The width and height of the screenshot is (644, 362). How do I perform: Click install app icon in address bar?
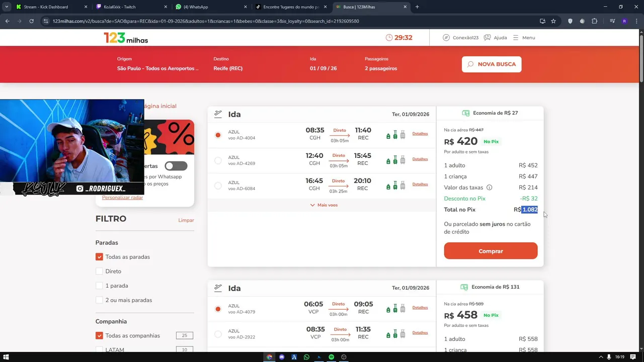coord(542,21)
